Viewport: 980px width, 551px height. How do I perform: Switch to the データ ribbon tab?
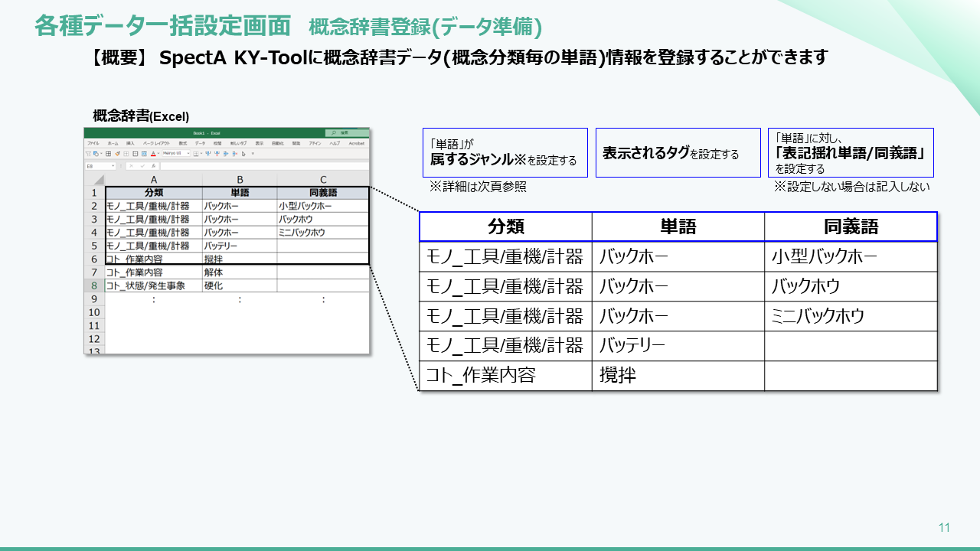[x=201, y=142]
